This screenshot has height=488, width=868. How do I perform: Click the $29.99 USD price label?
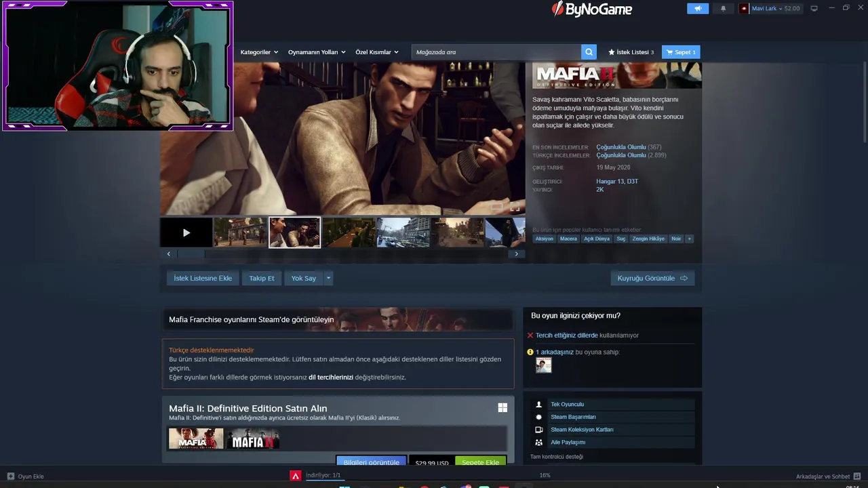pos(432,462)
